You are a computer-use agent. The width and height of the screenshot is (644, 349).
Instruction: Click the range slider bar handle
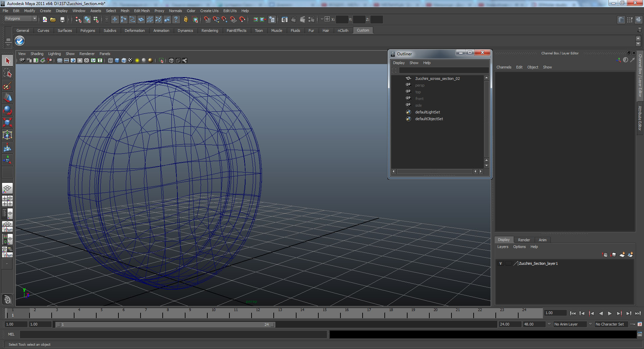tap(165, 325)
